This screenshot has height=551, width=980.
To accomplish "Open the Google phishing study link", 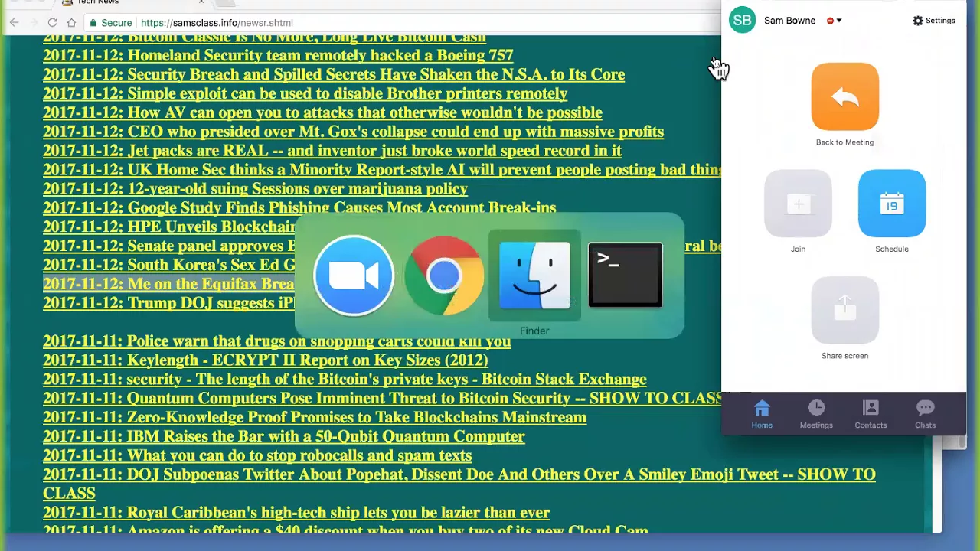I will point(299,207).
